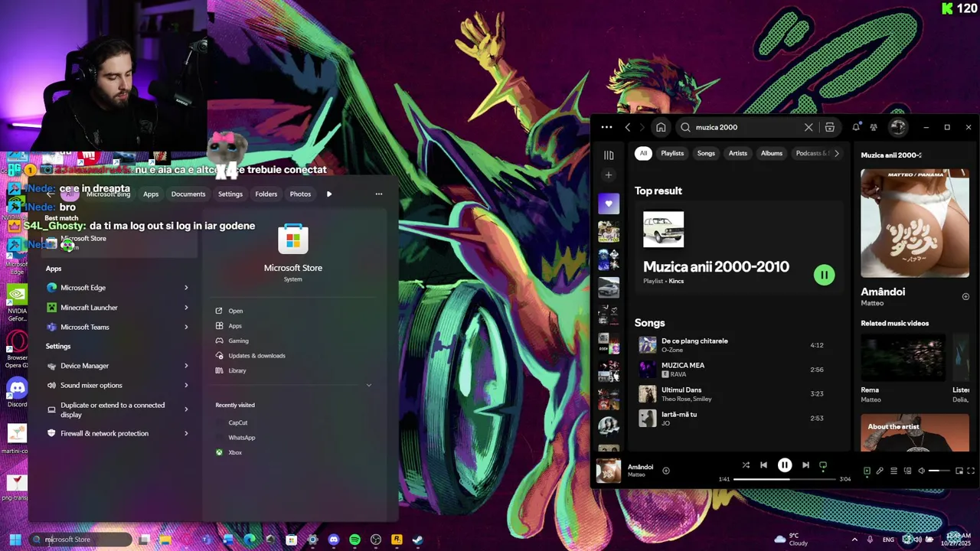
Task: Expand Duplicate or extend display arrow
Action: click(186, 409)
